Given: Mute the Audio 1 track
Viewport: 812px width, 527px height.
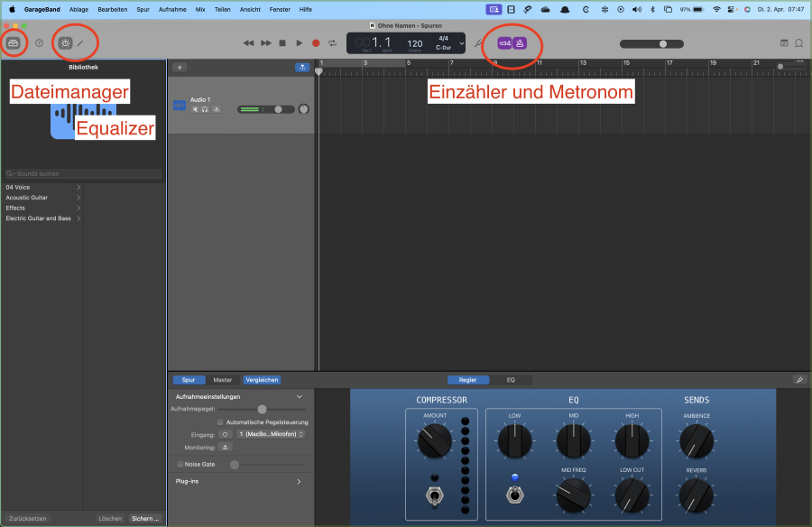Looking at the screenshot, I should [x=195, y=109].
